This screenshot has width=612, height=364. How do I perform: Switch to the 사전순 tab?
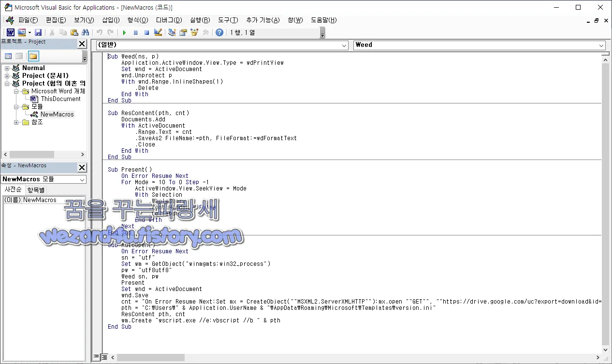click(x=13, y=189)
